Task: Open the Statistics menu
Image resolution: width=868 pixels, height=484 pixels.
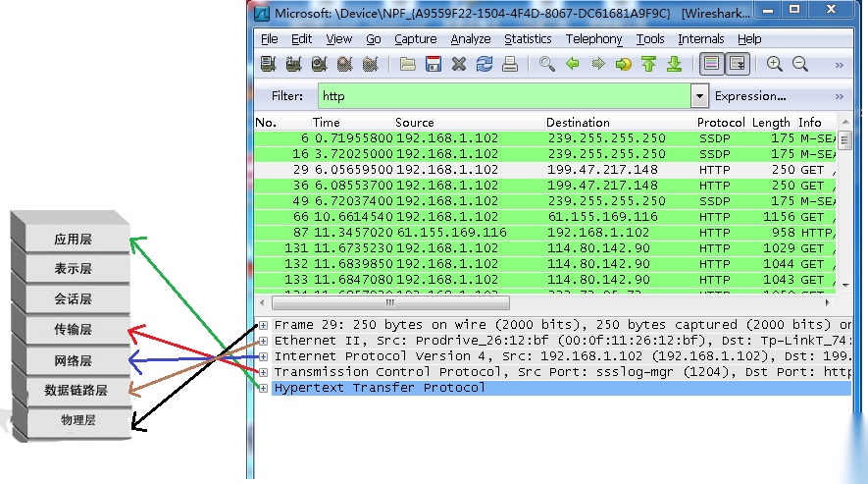Action: click(528, 39)
